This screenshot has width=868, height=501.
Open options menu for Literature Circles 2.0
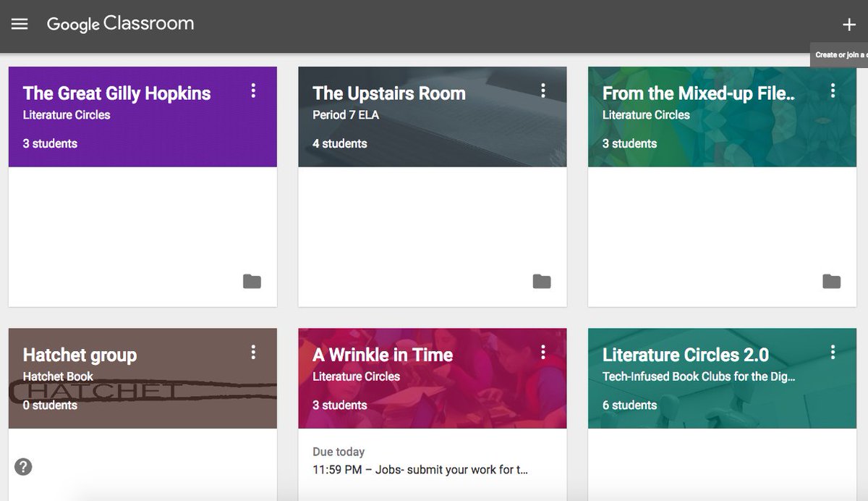click(833, 352)
